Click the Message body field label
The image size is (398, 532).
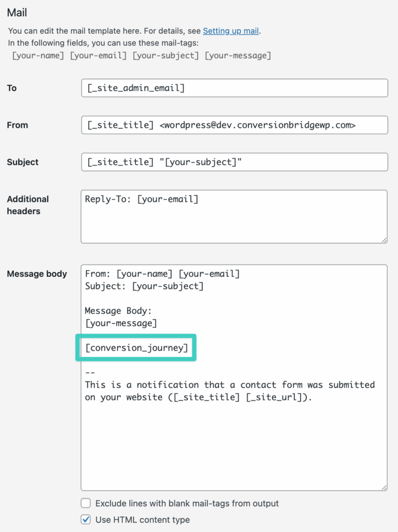coord(37,274)
